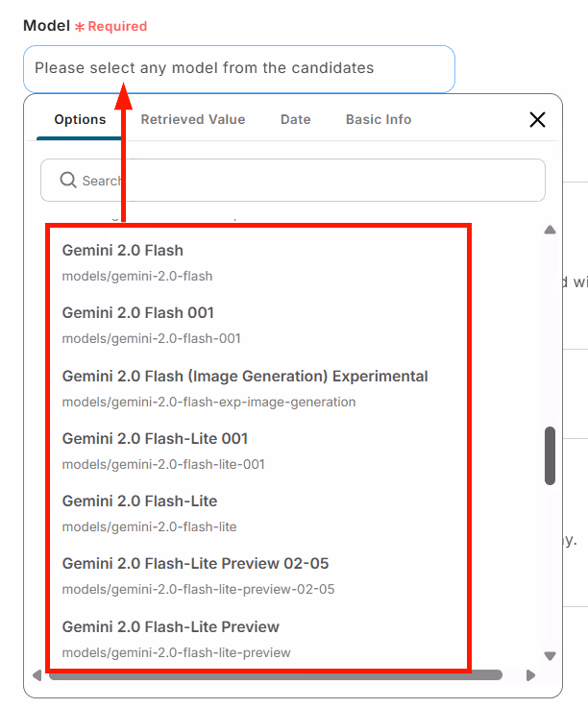
Task: Click models/gemini-2.0-flash-001 identifier text
Action: (151, 339)
